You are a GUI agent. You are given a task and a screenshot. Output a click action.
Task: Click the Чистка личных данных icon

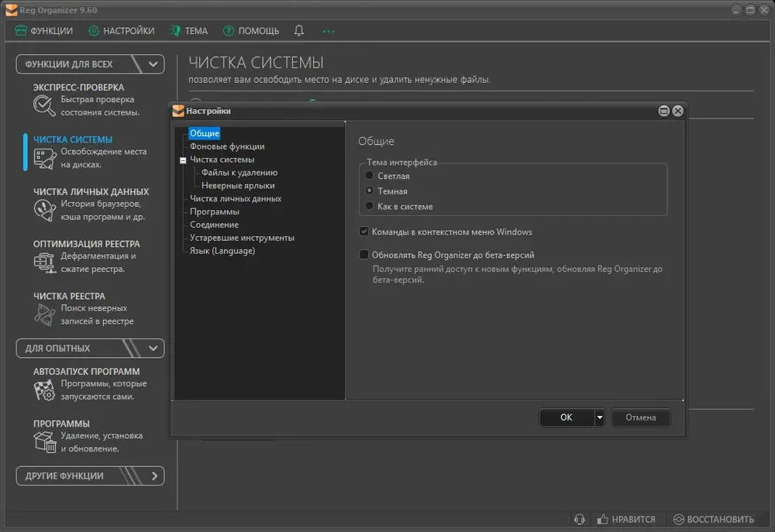[x=44, y=211]
